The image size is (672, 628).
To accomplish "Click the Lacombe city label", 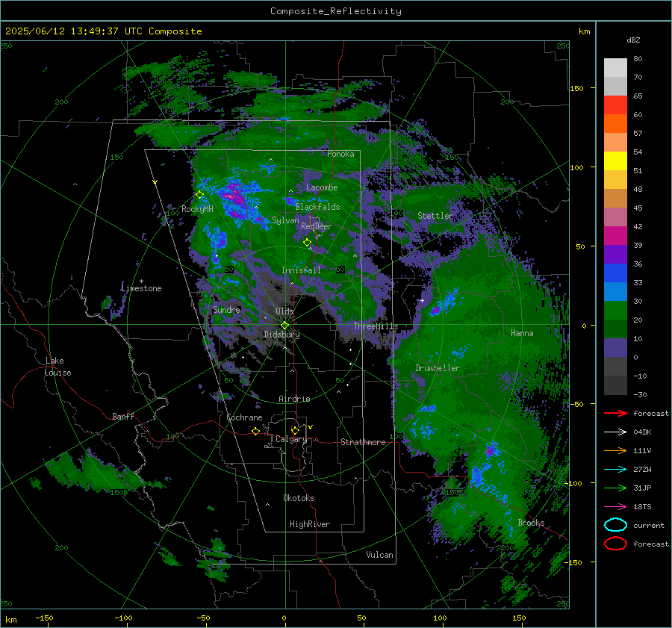I will coord(322,187).
